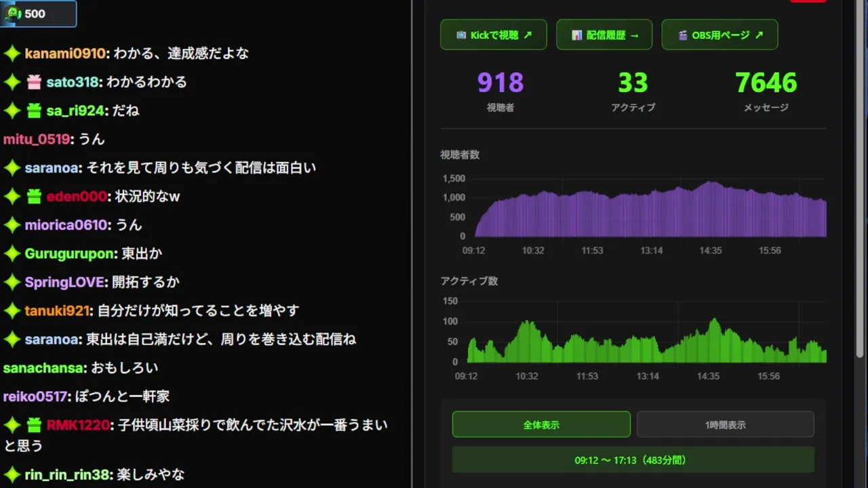Click star badge before sato318's gift icon
Viewport: 868px width, 488px height.
coord(12,82)
